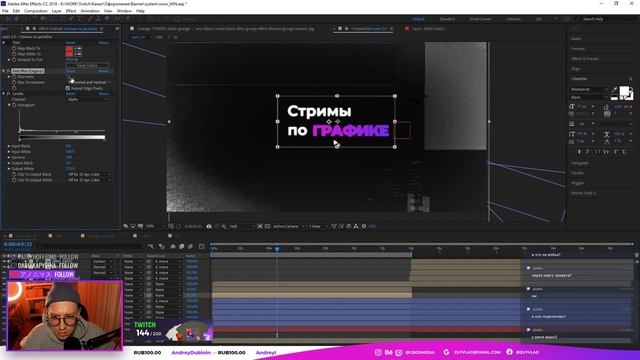
Task: Toggle hide shy layers icon in timeline
Action: tap(173, 246)
